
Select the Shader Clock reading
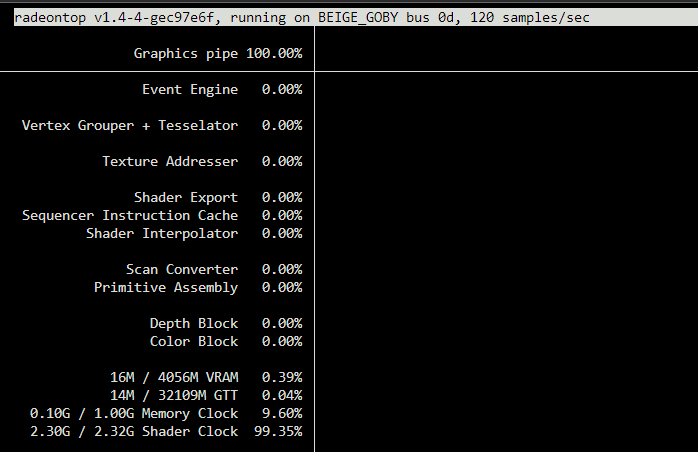[166, 432]
